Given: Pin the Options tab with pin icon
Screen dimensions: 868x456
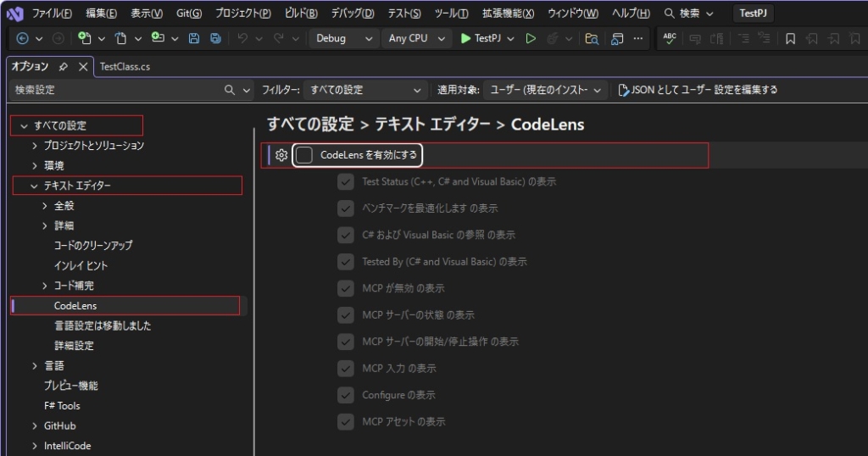Looking at the screenshot, I should (64, 66).
